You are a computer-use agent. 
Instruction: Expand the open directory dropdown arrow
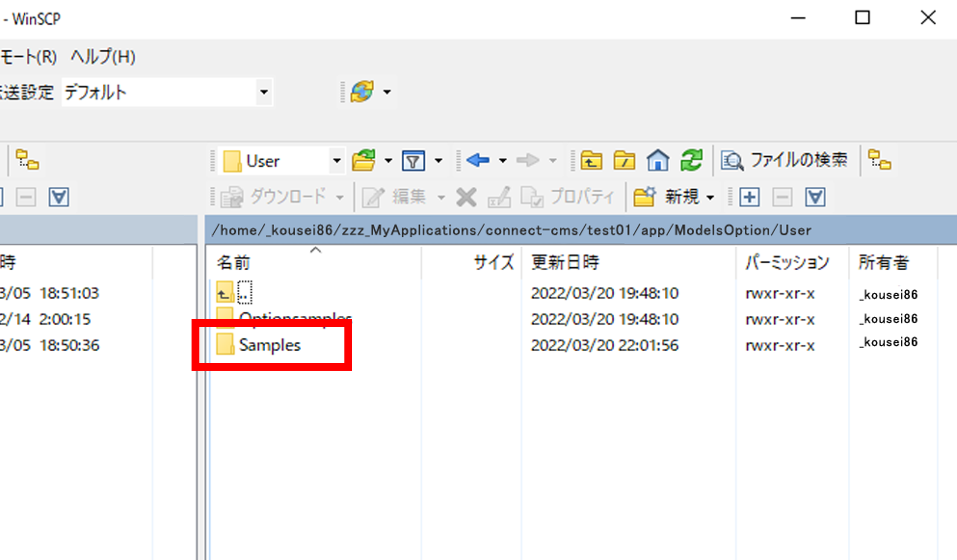(388, 161)
